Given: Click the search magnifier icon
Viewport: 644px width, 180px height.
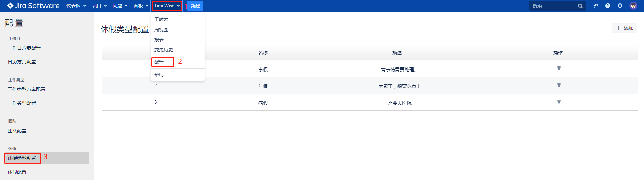Looking at the screenshot, I should [x=580, y=6].
